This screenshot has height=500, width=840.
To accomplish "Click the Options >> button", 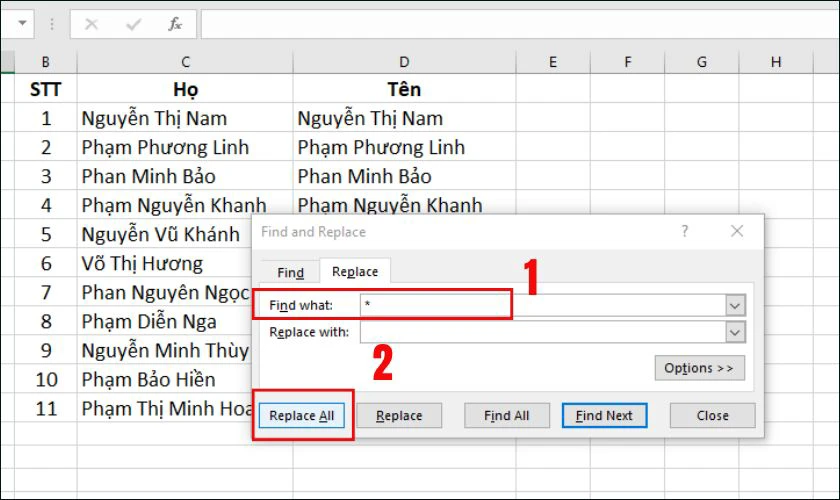I will (x=699, y=368).
